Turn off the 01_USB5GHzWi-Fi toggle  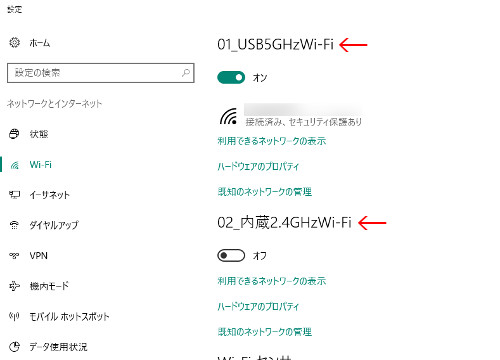[x=231, y=77]
